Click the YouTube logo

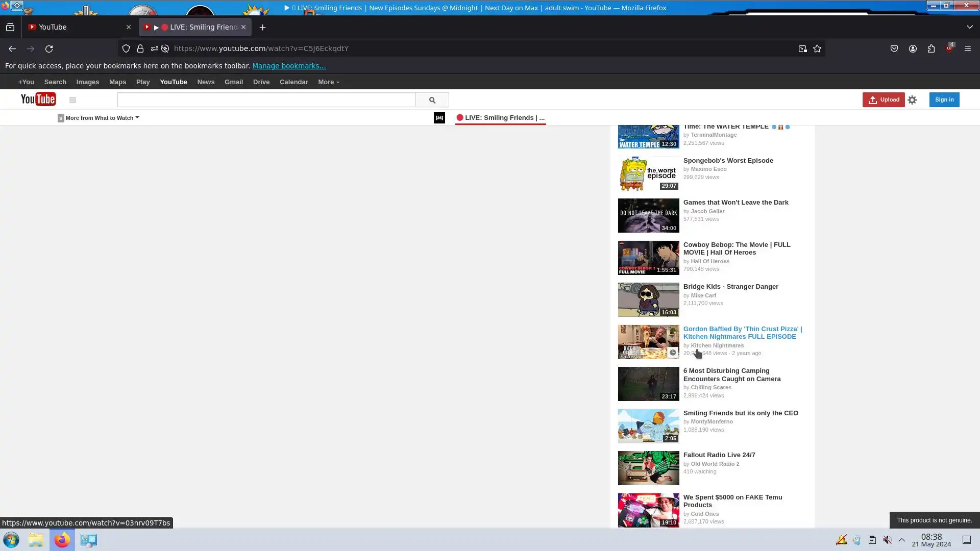click(38, 99)
